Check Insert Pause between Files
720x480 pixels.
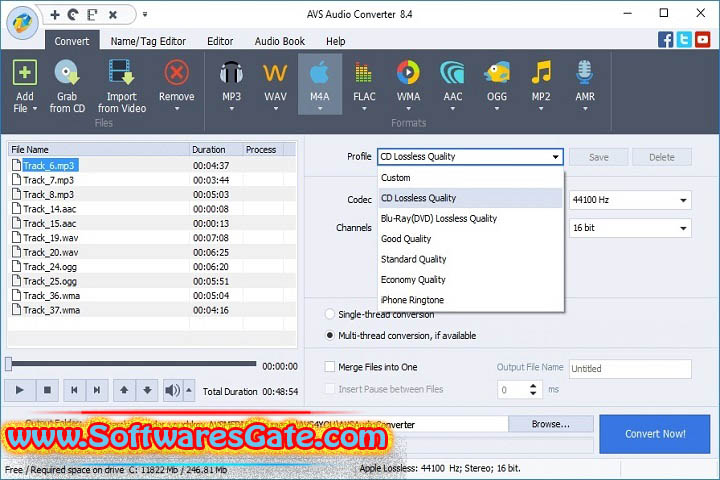click(x=330, y=389)
